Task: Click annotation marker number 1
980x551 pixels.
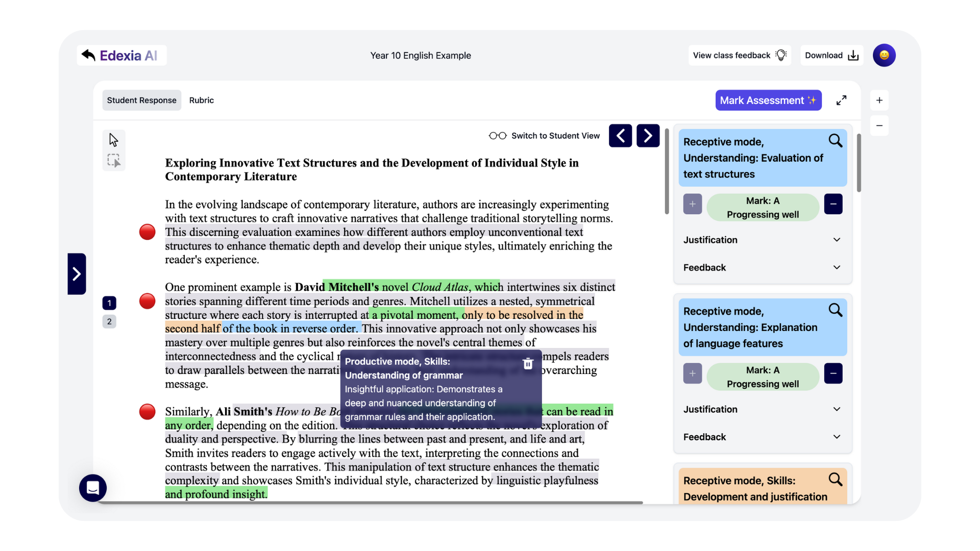Action: click(x=110, y=303)
